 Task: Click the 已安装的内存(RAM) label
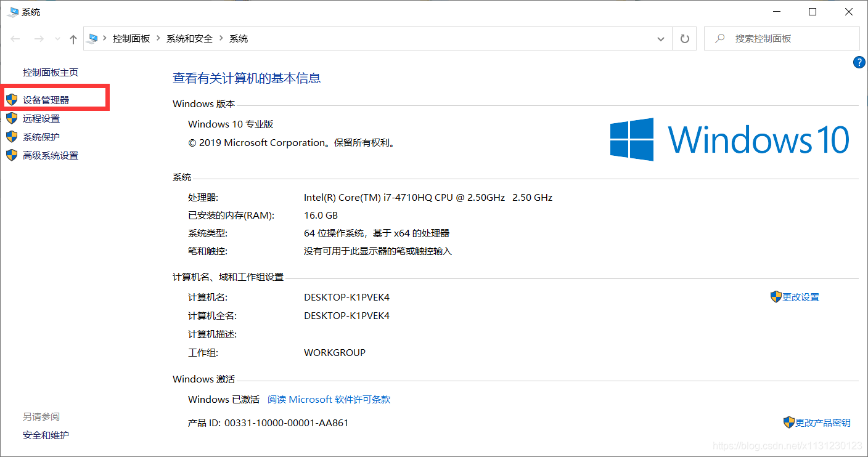pyautogui.click(x=231, y=216)
